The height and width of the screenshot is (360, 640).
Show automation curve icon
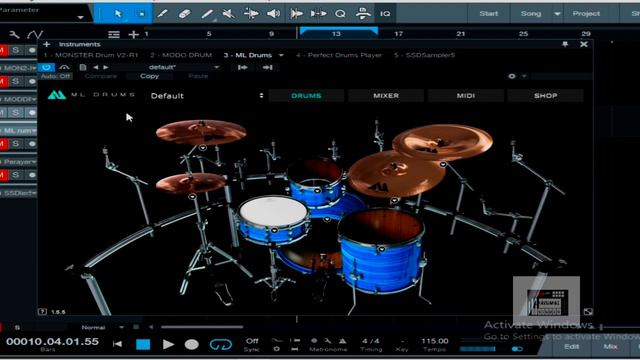(35, 35)
